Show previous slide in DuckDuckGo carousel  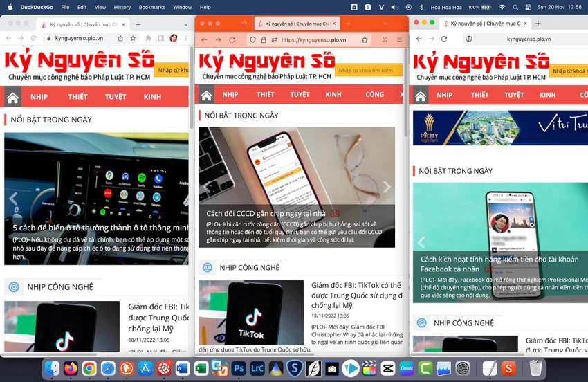coord(421,242)
